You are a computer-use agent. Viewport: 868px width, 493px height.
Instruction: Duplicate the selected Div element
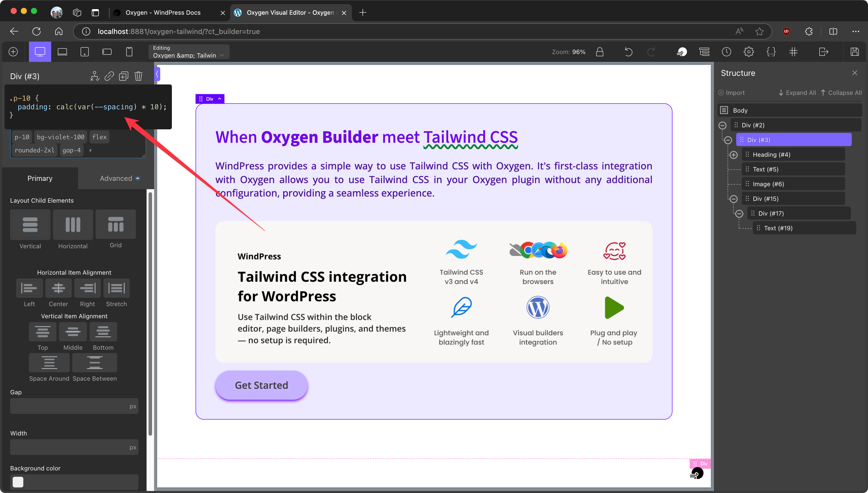click(x=123, y=76)
